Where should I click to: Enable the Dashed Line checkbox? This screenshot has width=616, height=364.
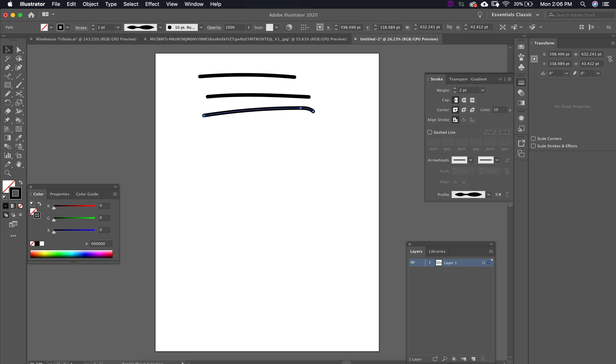point(430,132)
